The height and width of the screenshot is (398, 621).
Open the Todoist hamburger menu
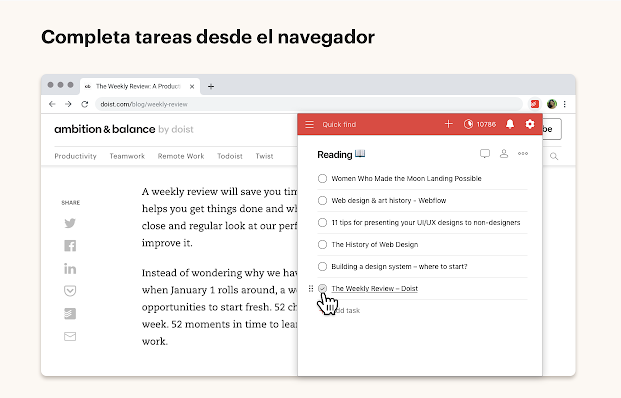(x=309, y=124)
